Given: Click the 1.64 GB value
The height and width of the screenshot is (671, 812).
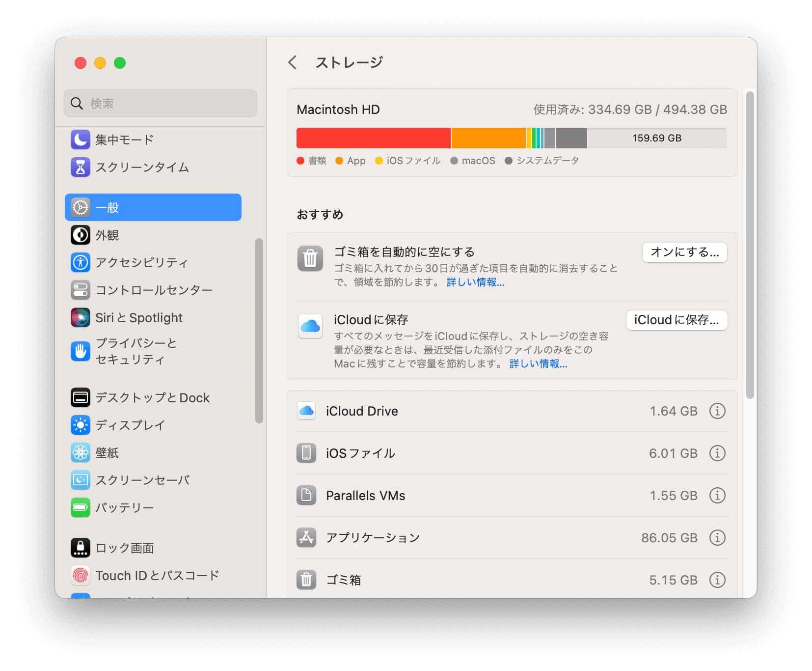Looking at the screenshot, I should tap(674, 411).
